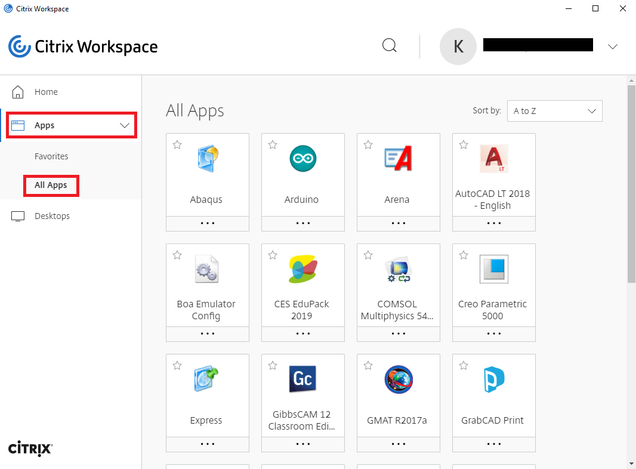This screenshot has width=636, height=469.
Task: Collapse the Apps section chevron
Action: tap(125, 126)
